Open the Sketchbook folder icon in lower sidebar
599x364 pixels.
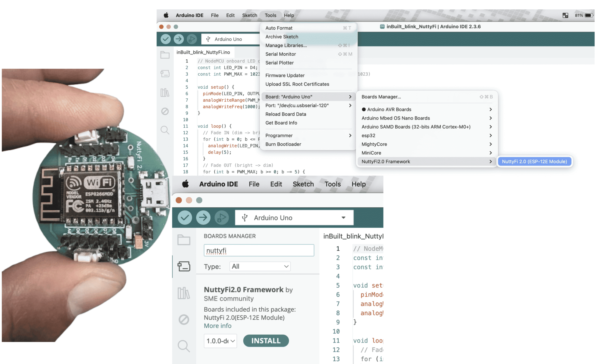coord(184,240)
